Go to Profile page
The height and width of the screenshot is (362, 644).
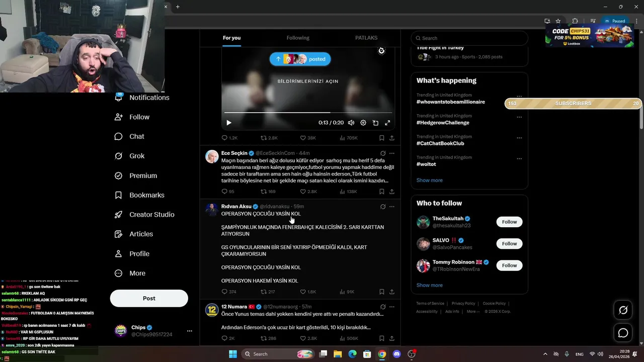pyautogui.click(x=132, y=253)
